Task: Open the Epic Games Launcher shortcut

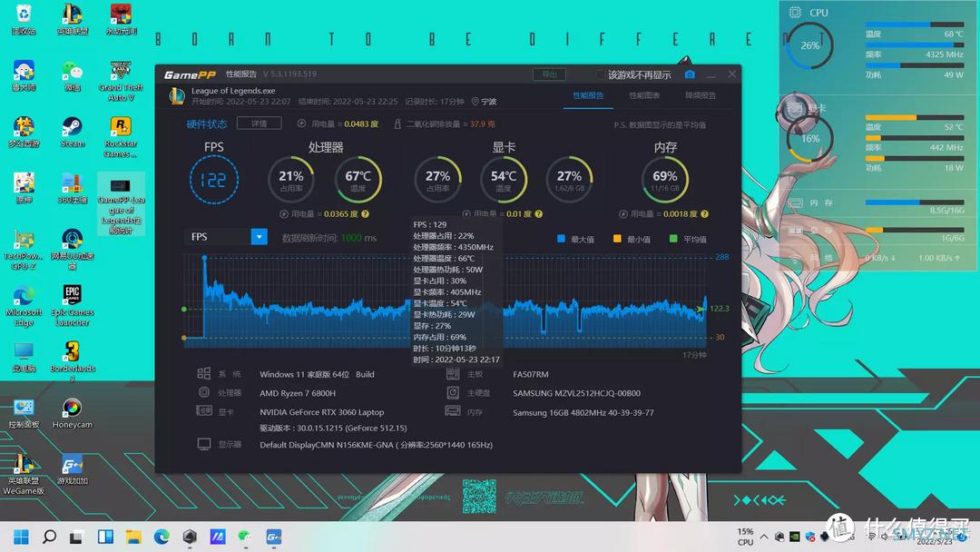Action: pos(73,306)
